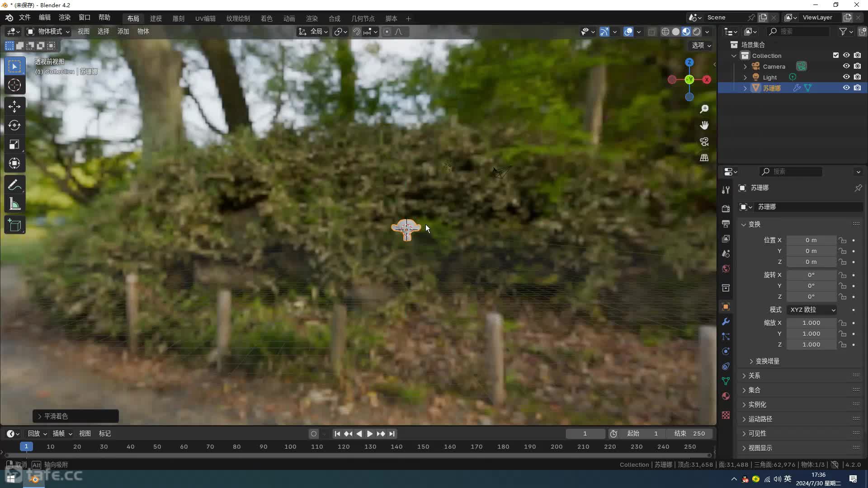Expand the Camera tree item
This screenshot has height=488, width=868.
(745, 66)
